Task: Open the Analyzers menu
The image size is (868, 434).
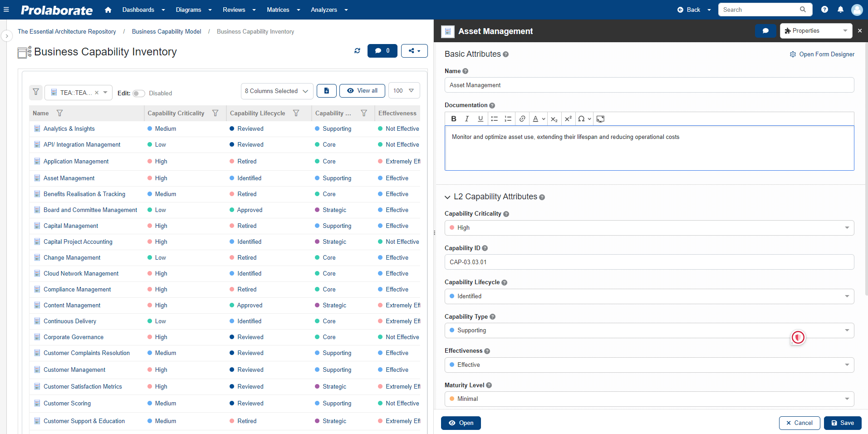Action: click(x=329, y=10)
